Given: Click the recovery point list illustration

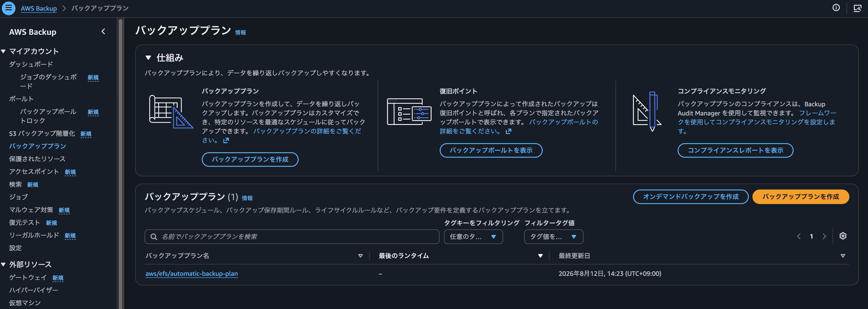Looking at the screenshot, I should pyautogui.click(x=409, y=111).
